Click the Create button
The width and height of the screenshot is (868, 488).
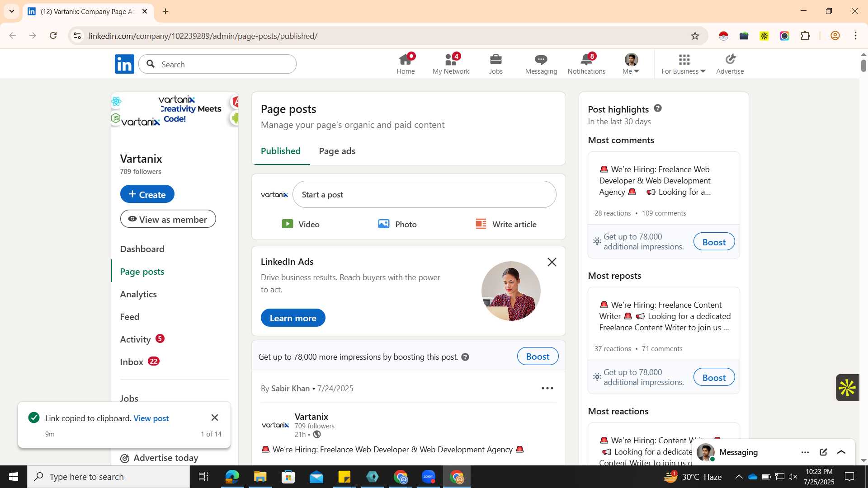coord(147,194)
